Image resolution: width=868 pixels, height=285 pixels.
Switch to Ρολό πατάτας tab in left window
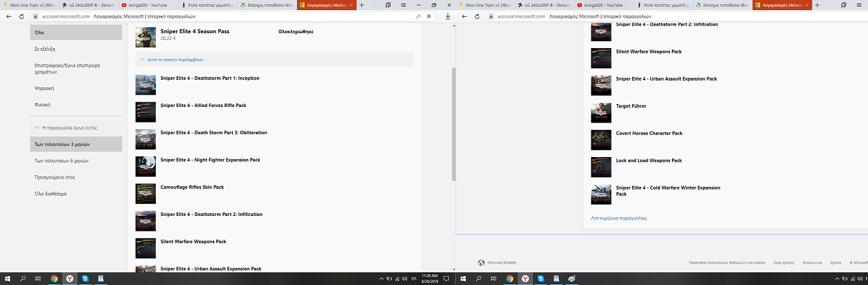pos(208,5)
